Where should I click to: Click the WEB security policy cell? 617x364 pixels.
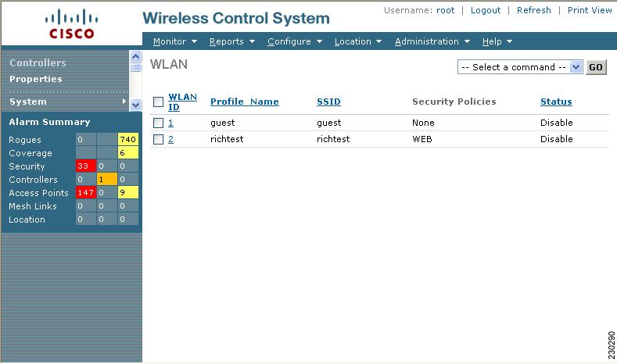tap(422, 139)
